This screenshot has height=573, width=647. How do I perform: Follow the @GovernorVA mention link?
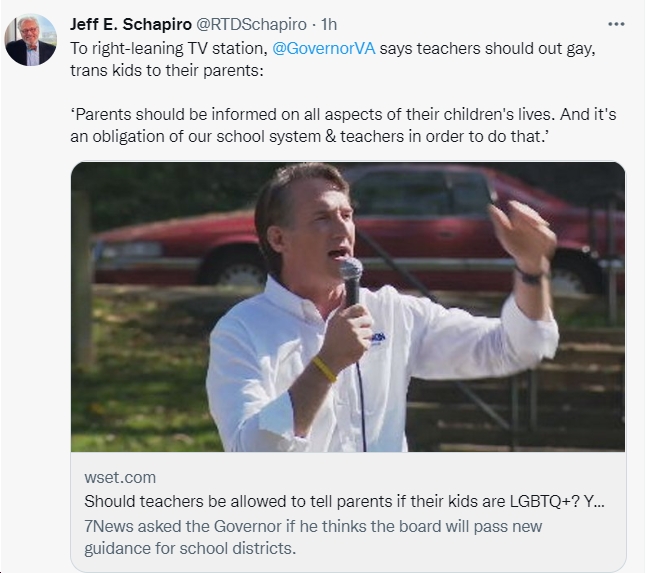(x=324, y=48)
